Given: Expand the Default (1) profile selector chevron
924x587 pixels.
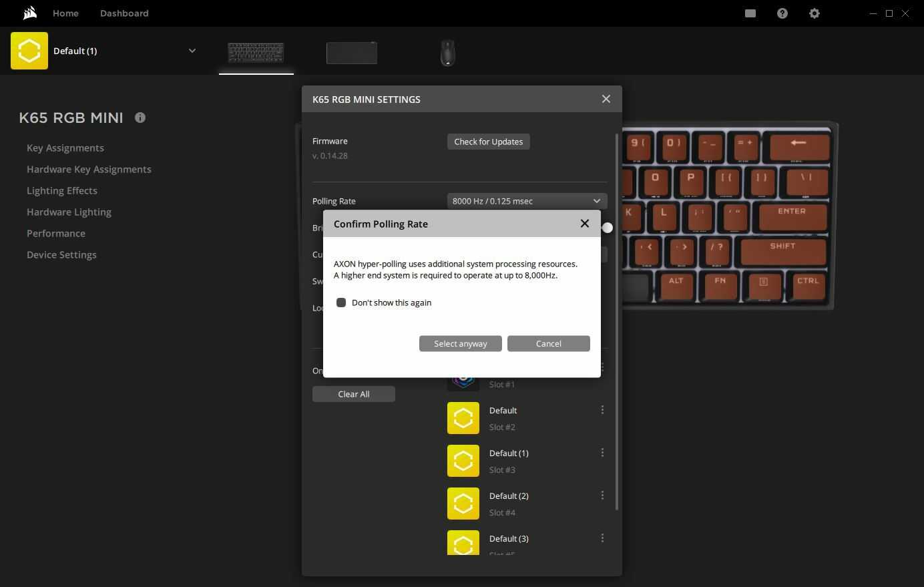Looking at the screenshot, I should (192, 51).
